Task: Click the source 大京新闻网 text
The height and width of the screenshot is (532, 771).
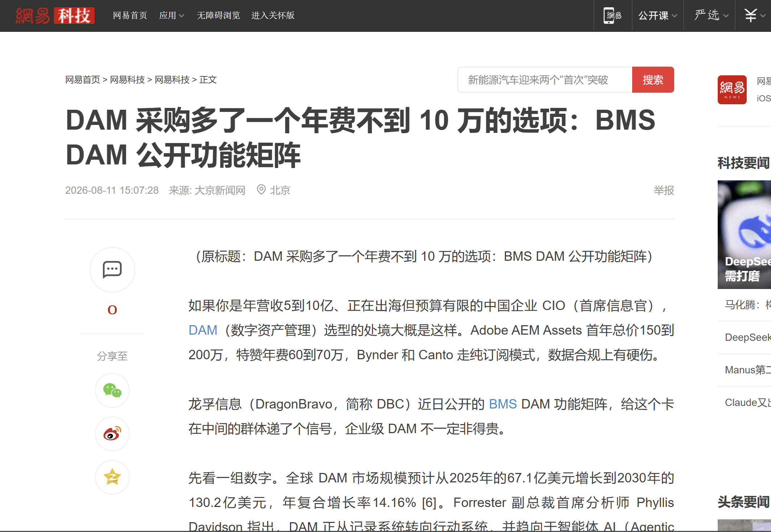Action: tap(220, 190)
